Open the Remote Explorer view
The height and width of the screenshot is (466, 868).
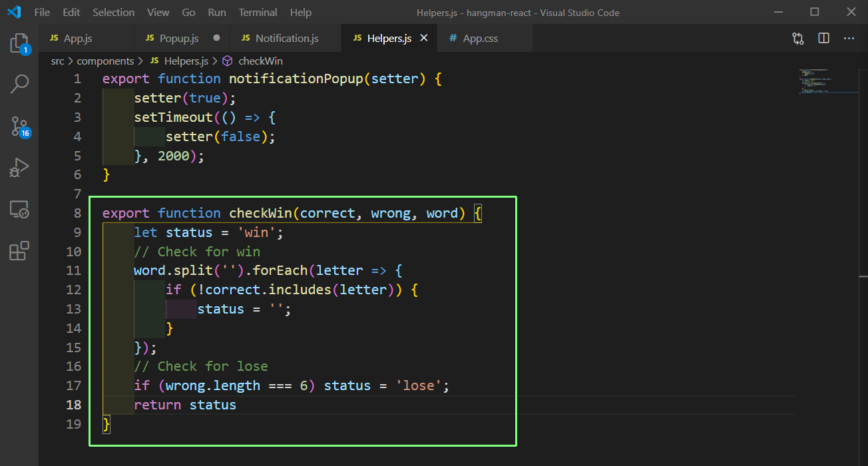19,210
